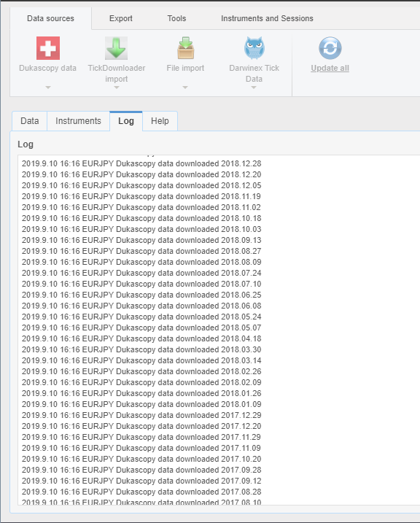Select log entry downloaded 2018.09.13
The width and height of the screenshot is (420, 523).
pos(141,240)
